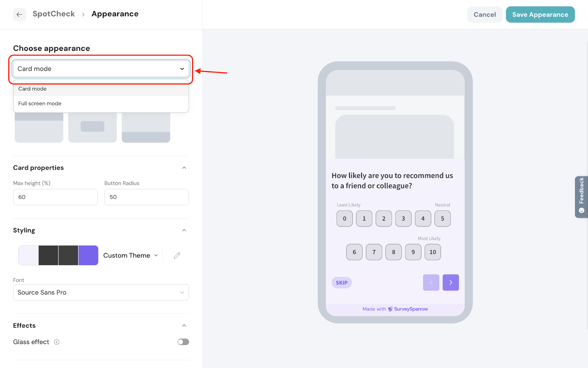Click the Cancel button
The width and height of the screenshot is (588, 368).
(484, 15)
